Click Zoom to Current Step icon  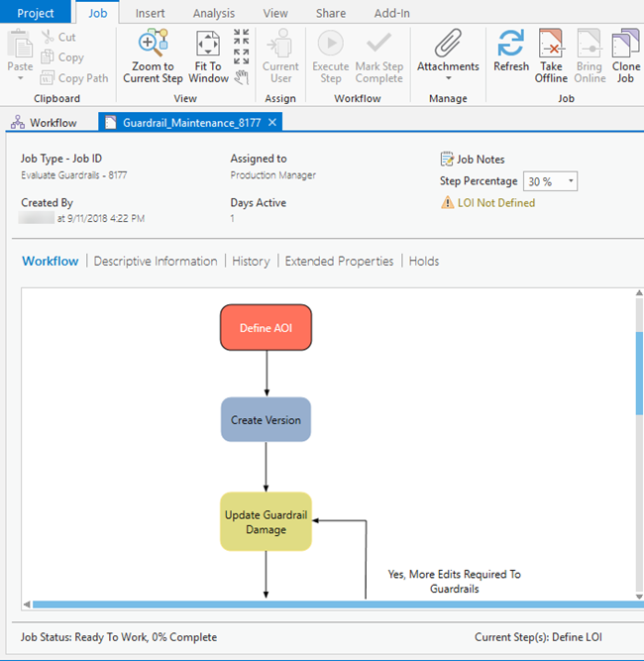coord(153,44)
